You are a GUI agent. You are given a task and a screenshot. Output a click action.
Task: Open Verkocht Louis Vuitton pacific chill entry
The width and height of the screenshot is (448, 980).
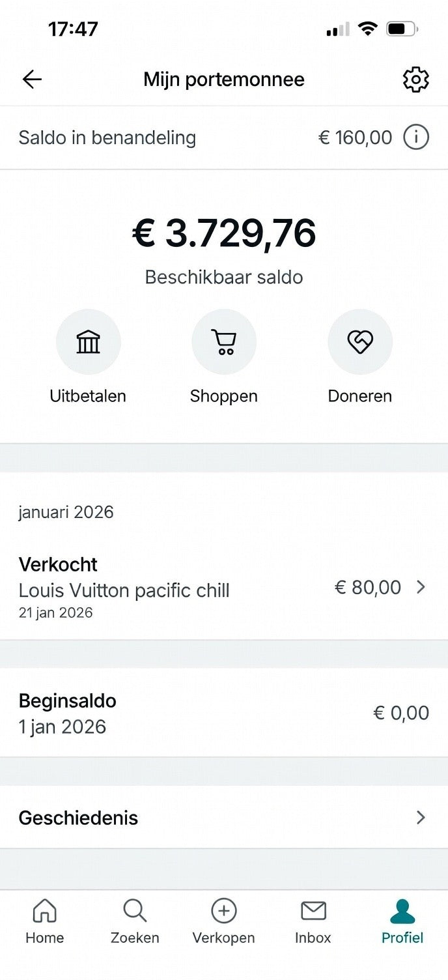124,588
